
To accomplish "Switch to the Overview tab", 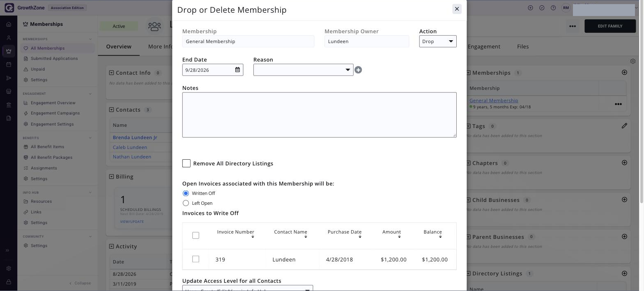I will 119,46.
